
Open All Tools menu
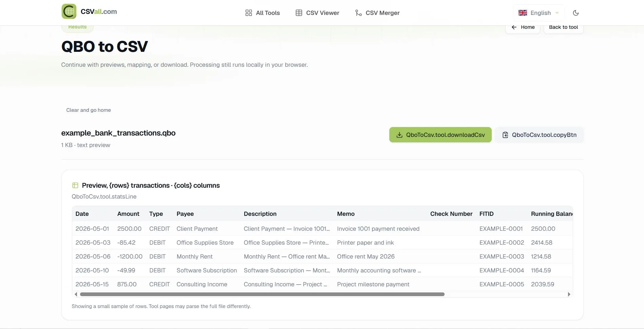point(262,13)
